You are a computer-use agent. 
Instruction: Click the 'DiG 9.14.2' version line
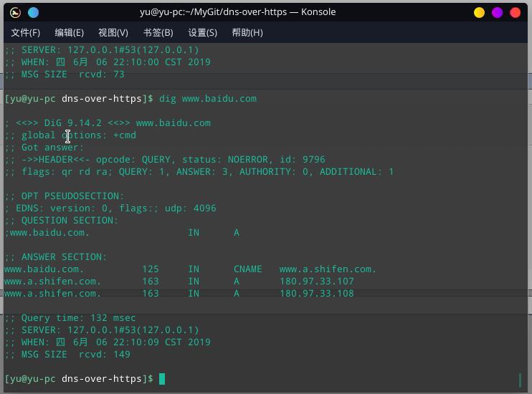click(x=108, y=122)
